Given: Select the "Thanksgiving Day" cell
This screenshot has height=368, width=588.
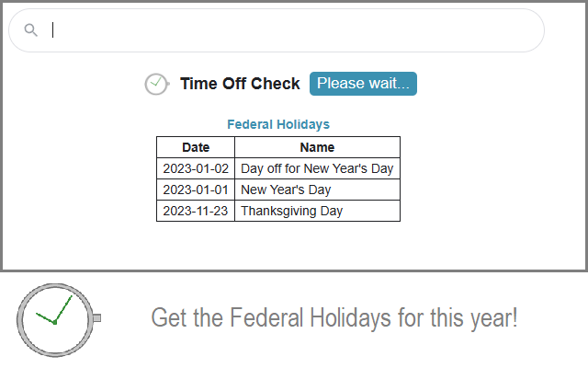Looking at the screenshot, I should coord(291,211).
